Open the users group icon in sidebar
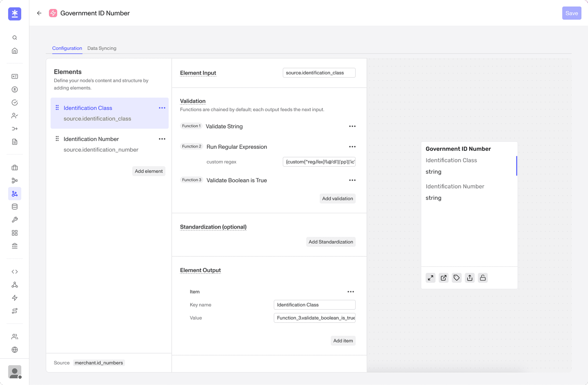 (15, 337)
